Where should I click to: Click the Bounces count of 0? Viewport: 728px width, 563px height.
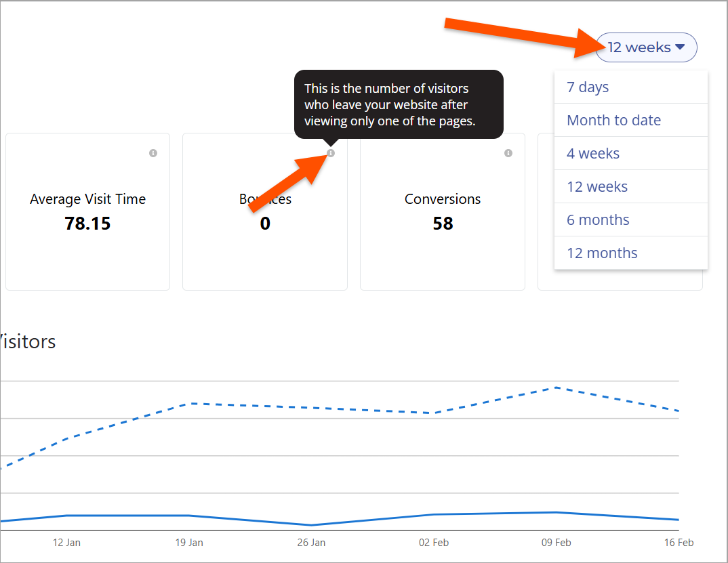(265, 224)
